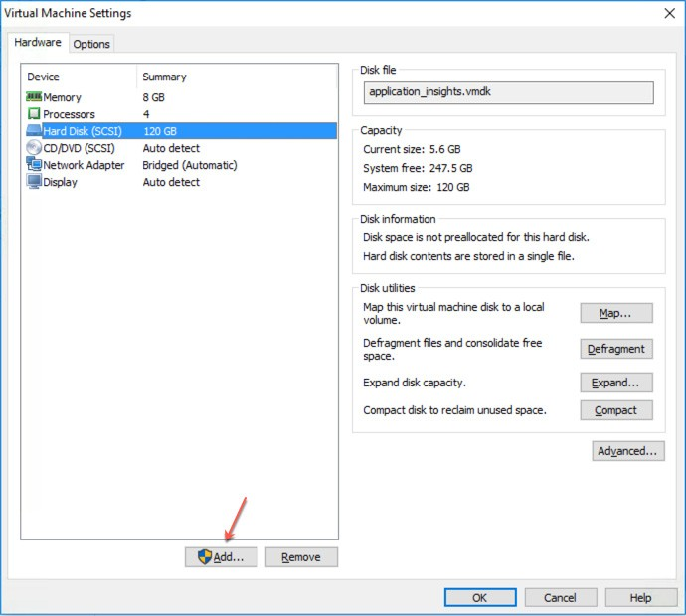Click the CD/DVD disc icon

click(x=34, y=148)
